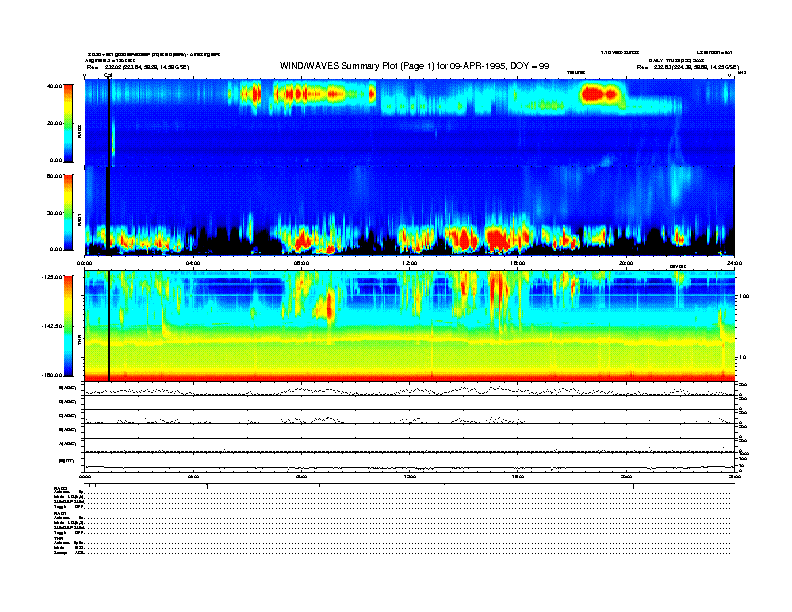Click the 04:00 tick label below RAD1 panel
The width and height of the screenshot is (792, 612).
click(193, 263)
